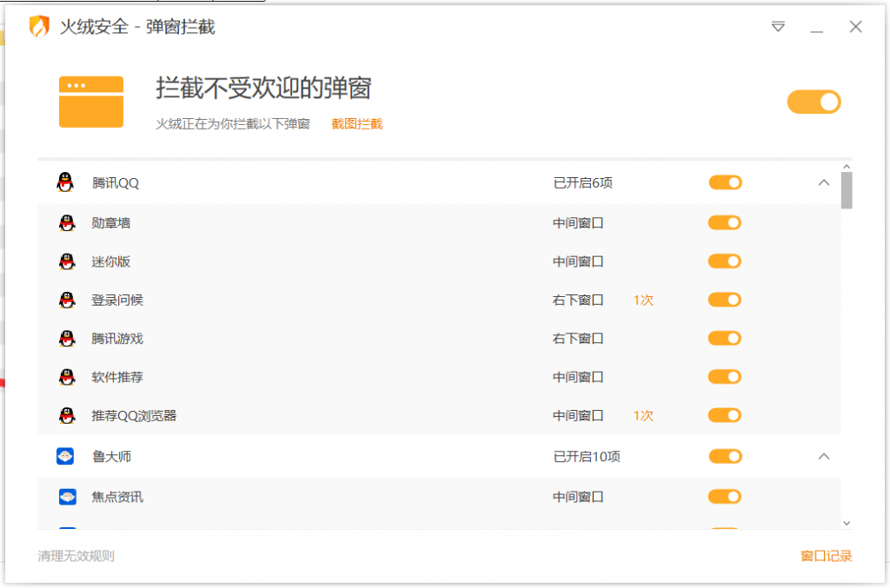Click 右下窗口 in the 登录问候 row
The width and height of the screenshot is (890, 588).
pos(578,300)
